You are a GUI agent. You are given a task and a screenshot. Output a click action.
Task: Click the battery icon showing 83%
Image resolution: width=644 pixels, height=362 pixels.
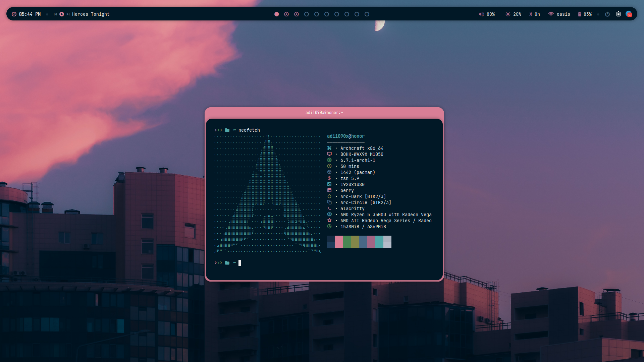coord(579,14)
